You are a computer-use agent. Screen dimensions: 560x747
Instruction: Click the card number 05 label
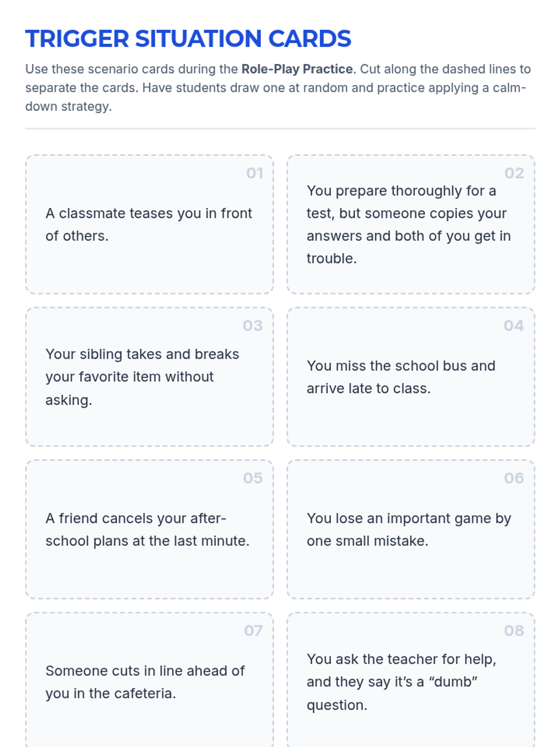click(x=252, y=478)
